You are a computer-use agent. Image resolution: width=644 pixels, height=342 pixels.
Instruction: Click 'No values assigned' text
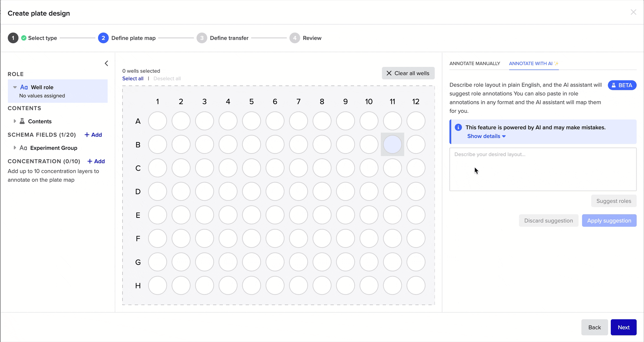(x=42, y=96)
